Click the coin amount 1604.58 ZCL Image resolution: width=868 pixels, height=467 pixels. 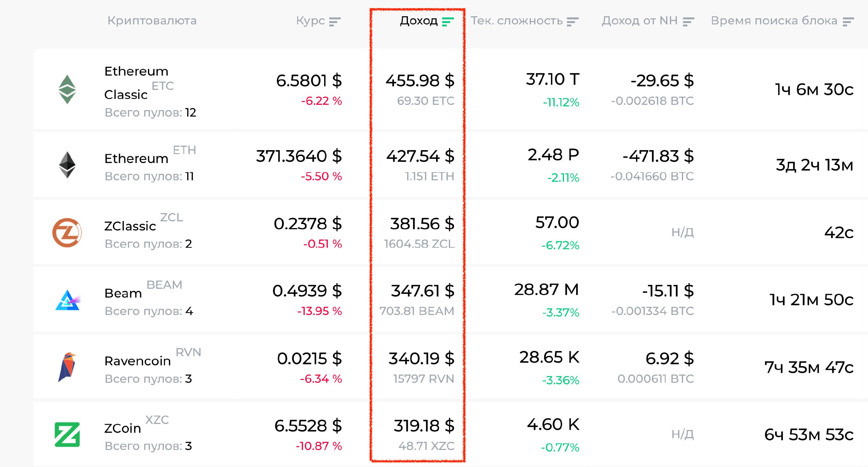coord(419,244)
